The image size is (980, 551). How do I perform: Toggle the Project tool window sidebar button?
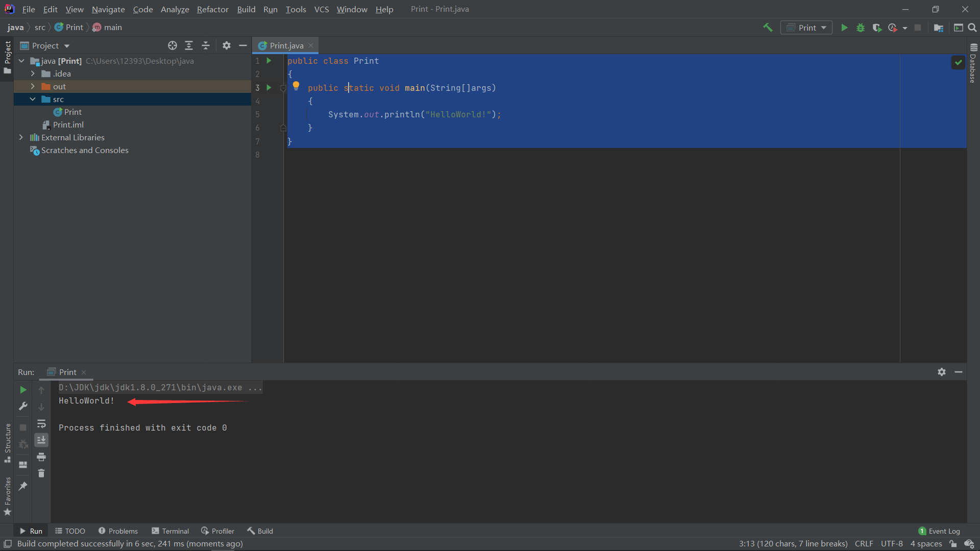coord(7,56)
